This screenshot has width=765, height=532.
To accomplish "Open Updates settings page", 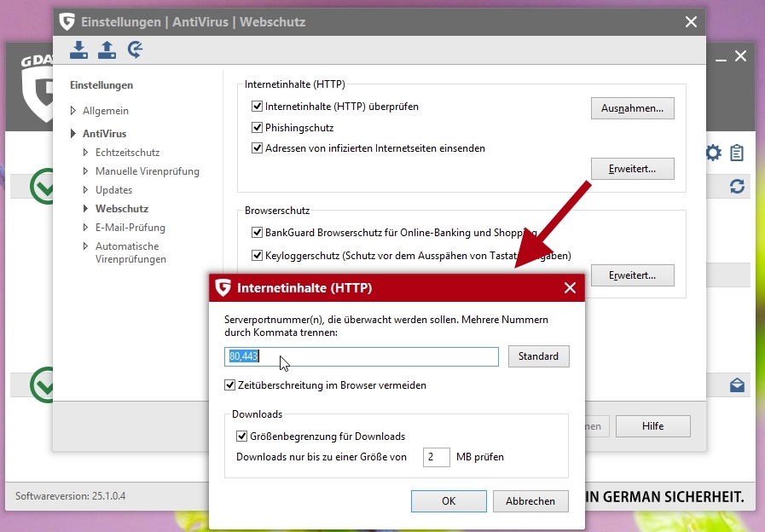I will 113,189.
